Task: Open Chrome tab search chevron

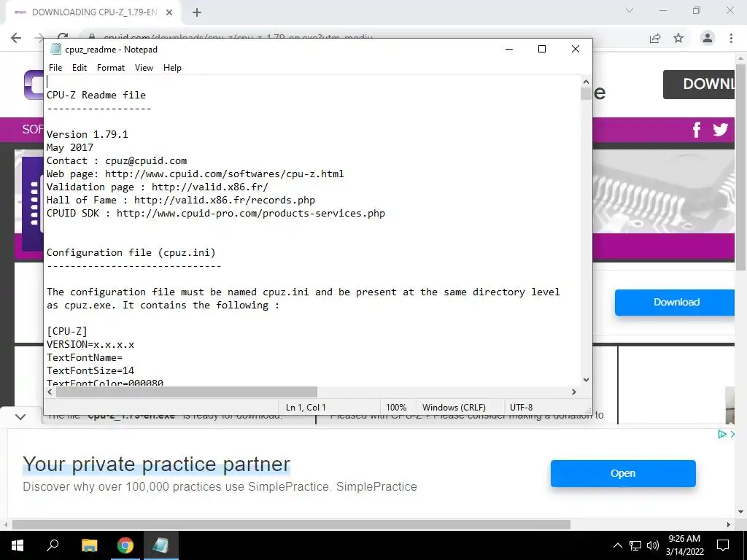Action: [630, 10]
